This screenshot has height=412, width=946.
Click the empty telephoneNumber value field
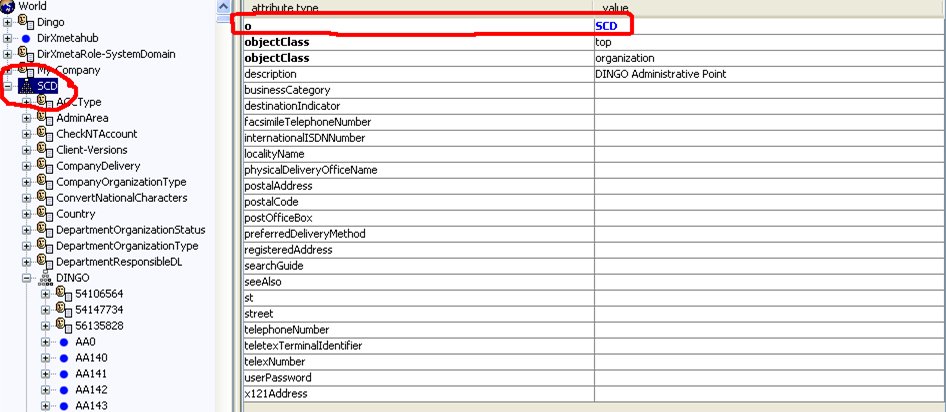point(769,330)
